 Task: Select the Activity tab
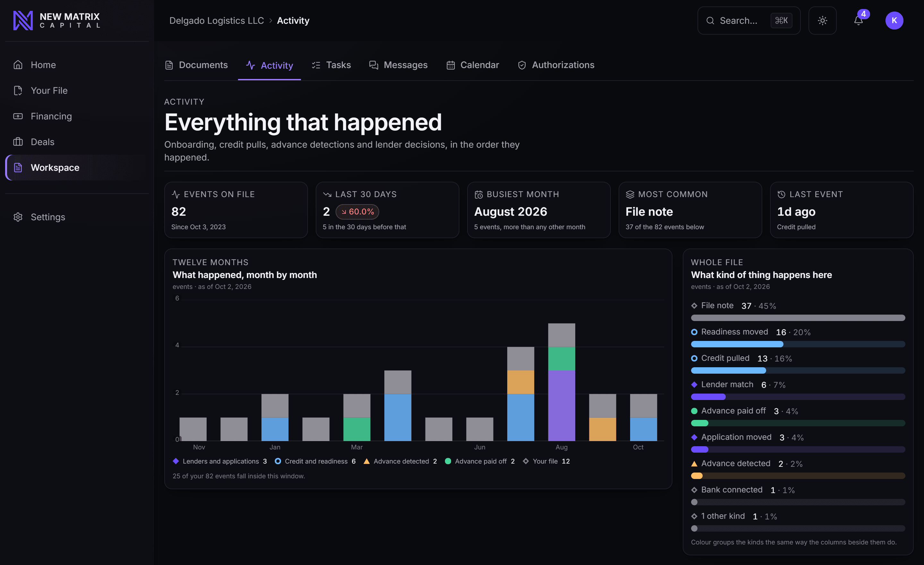point(269,65)
